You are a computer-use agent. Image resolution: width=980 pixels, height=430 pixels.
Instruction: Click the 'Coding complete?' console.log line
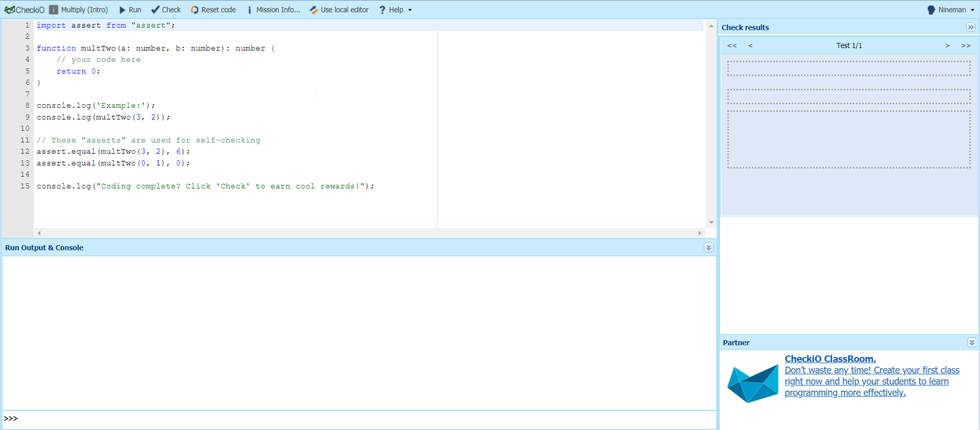point(205,186)
